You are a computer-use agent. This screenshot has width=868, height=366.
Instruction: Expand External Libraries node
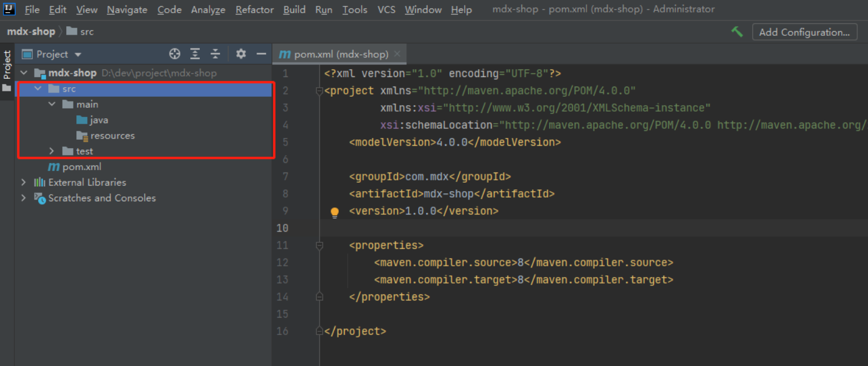point(24,182)
